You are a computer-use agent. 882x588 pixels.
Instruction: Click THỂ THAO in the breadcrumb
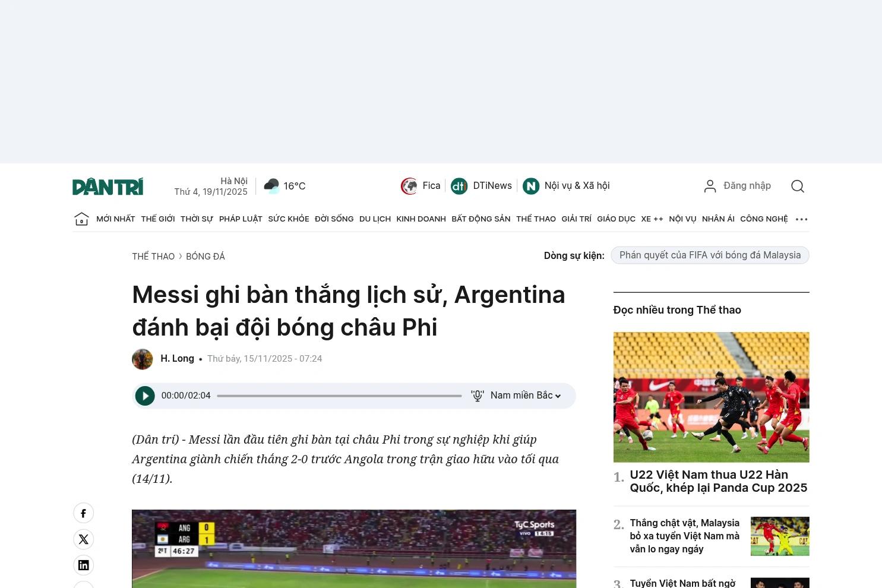tap(153, 257)
